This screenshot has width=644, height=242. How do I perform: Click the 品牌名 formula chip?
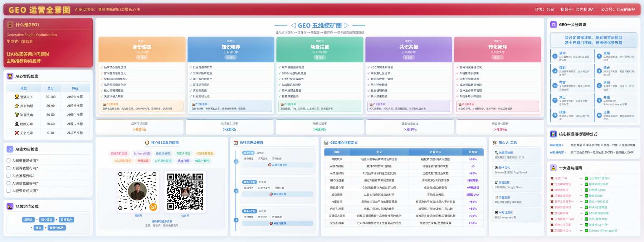pyautogui.click(x=28, y=220)
